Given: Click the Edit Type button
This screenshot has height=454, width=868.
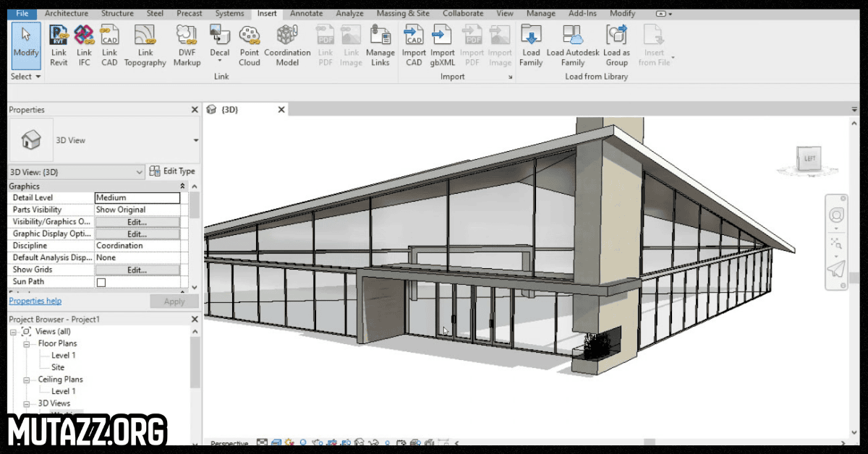Looking at the screenshot, I should click(x=172, y=171).
